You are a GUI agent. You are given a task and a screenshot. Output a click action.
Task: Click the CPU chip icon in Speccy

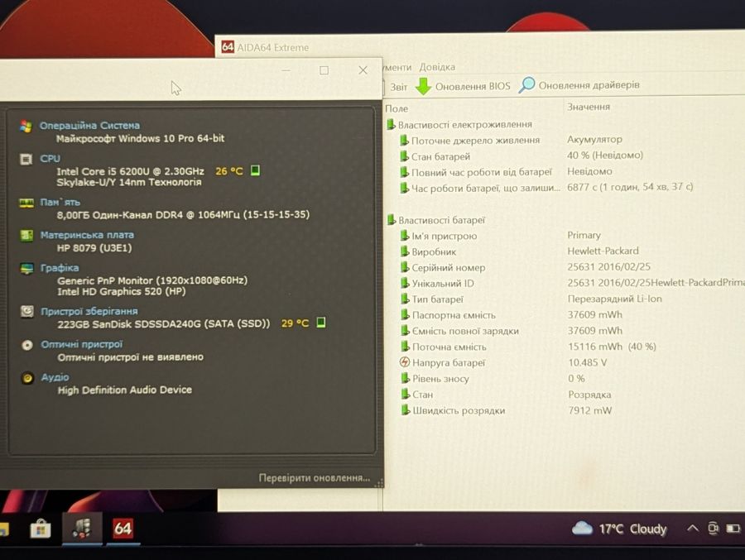[x=26, y=159]
